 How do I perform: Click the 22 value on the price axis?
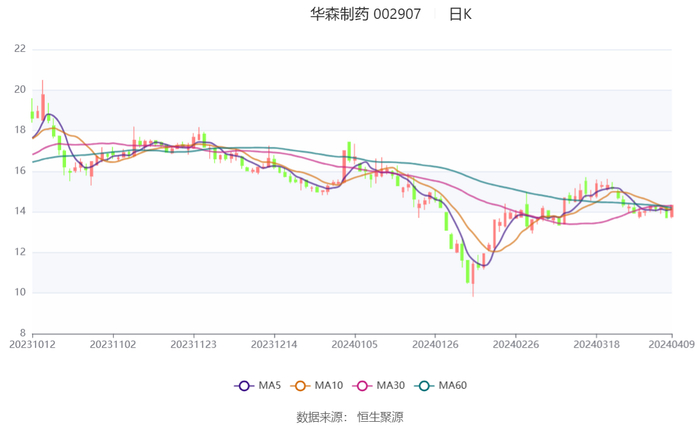coord(20,49)
